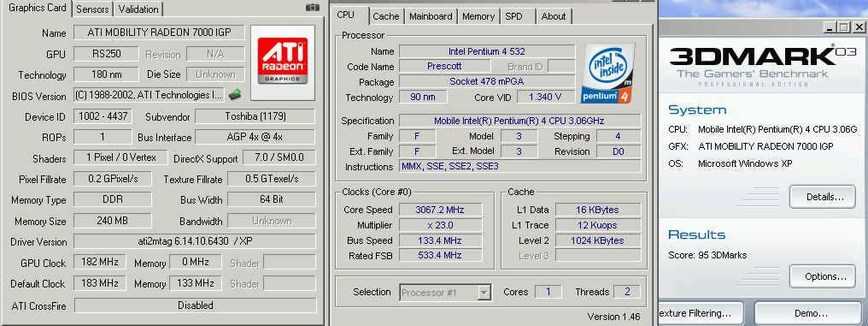The width and height of the screenshot is (868, 326).
Task: Click the Intel Pentium 4 532 name field
Action: (x=487, y=51)
